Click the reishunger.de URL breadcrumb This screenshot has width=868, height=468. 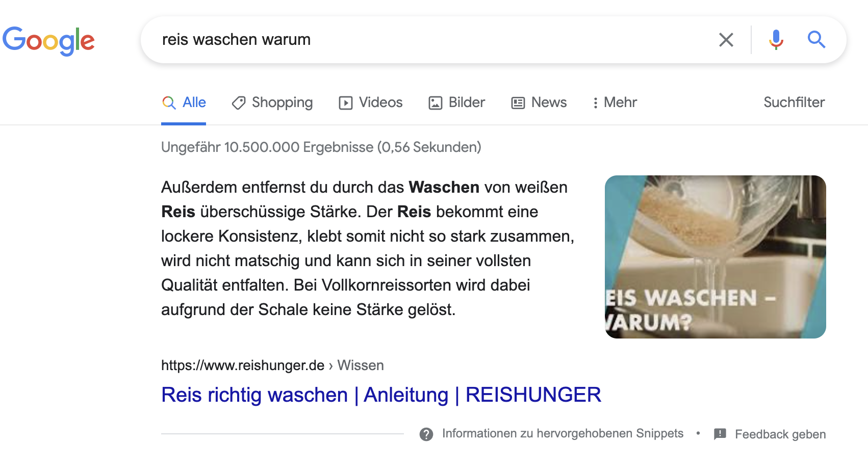click(272, 366)
